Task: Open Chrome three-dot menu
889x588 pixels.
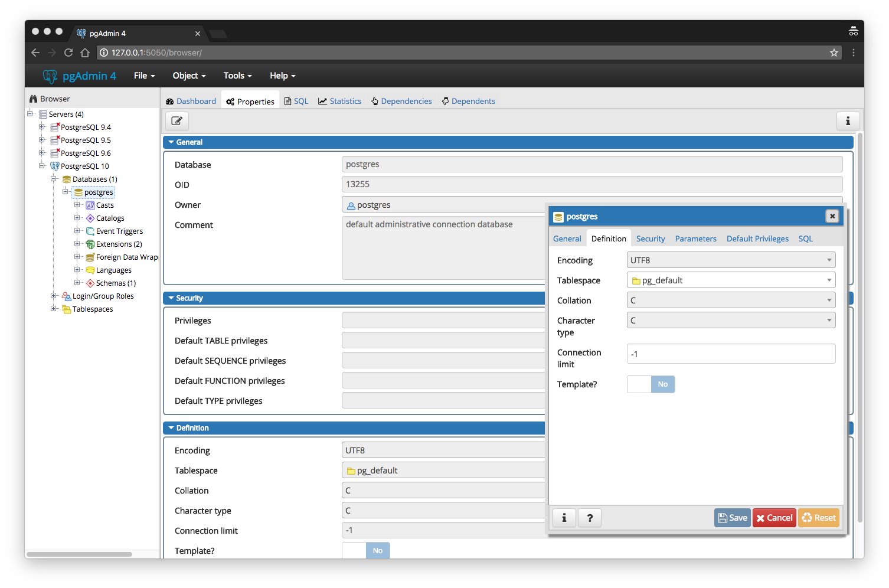Action: click(853, 53)
